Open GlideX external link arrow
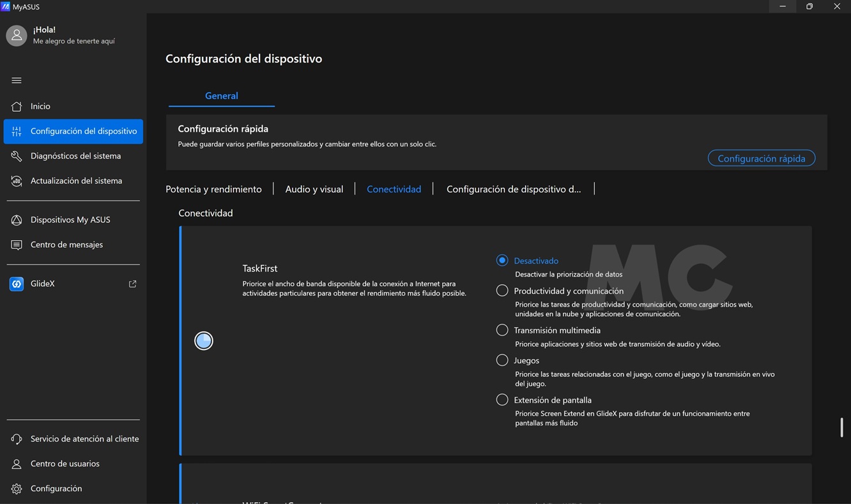 coord(132,284)
